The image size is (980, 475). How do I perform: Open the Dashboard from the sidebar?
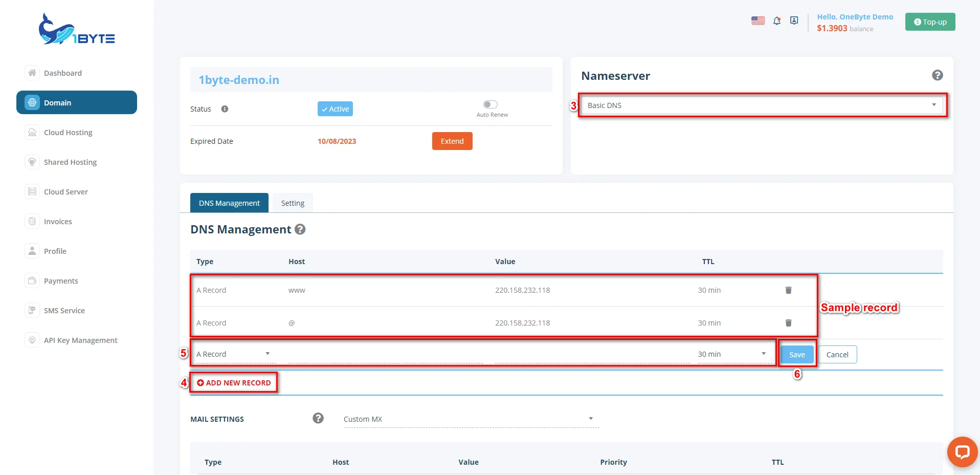point(63,73)
